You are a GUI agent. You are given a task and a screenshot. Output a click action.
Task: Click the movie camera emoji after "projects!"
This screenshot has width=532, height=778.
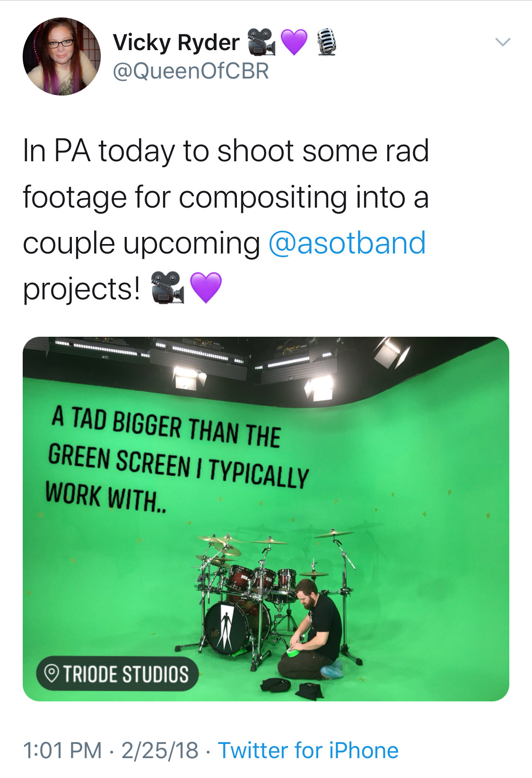click(x=167, y=288)
